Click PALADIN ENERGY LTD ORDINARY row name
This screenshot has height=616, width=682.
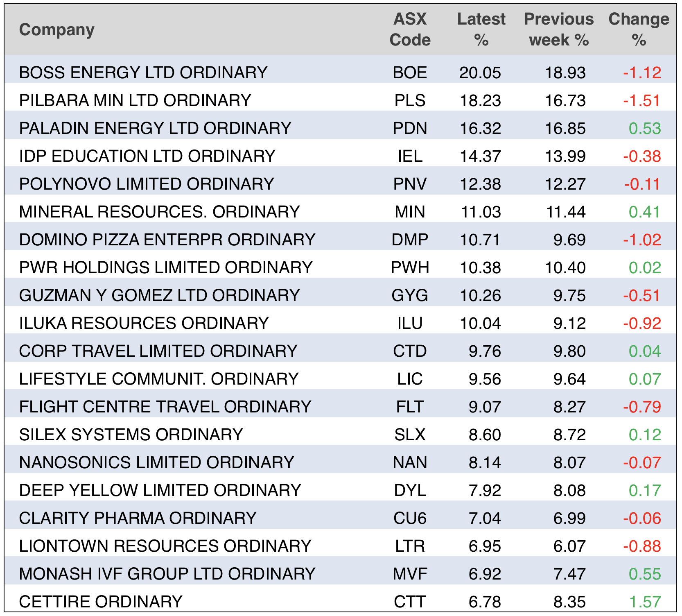click(x=155, y=129)
